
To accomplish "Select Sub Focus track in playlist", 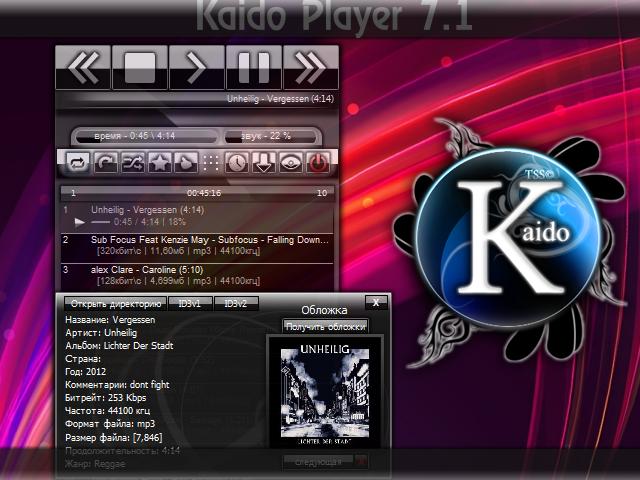I will coord(210,240).
